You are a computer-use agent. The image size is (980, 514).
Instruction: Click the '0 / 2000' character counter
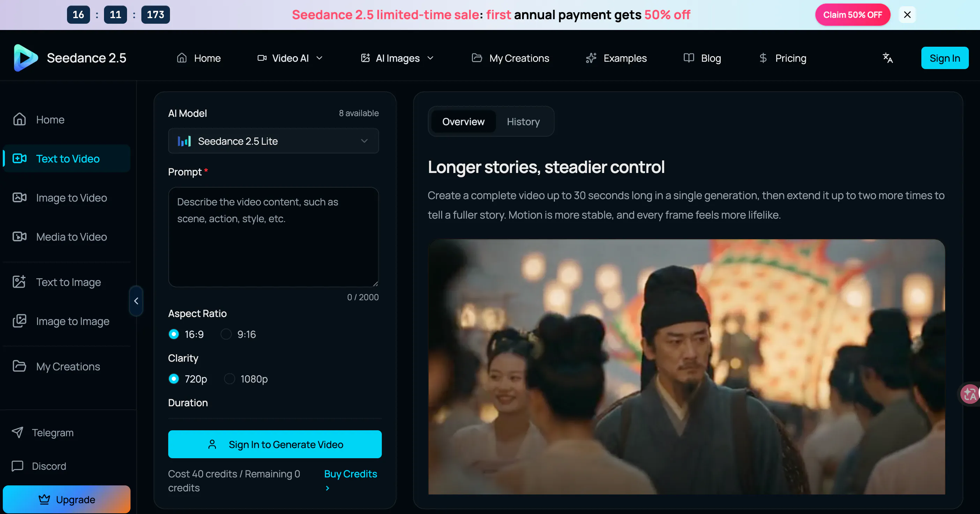tap(363, 297)
